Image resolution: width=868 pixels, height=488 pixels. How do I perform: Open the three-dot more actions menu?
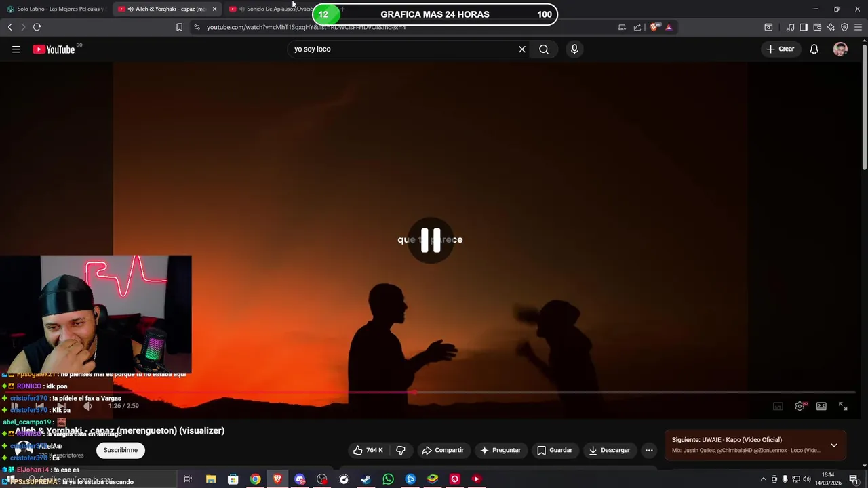point(649,450)
